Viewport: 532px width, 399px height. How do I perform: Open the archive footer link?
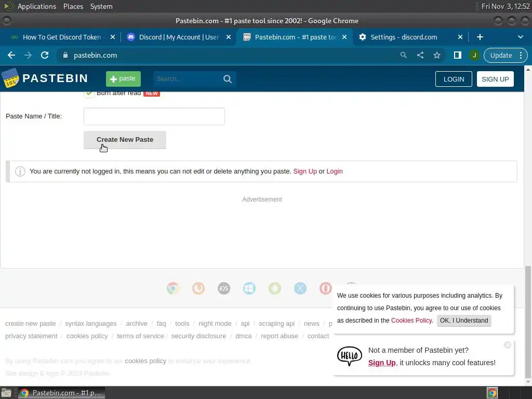(137, 324)
